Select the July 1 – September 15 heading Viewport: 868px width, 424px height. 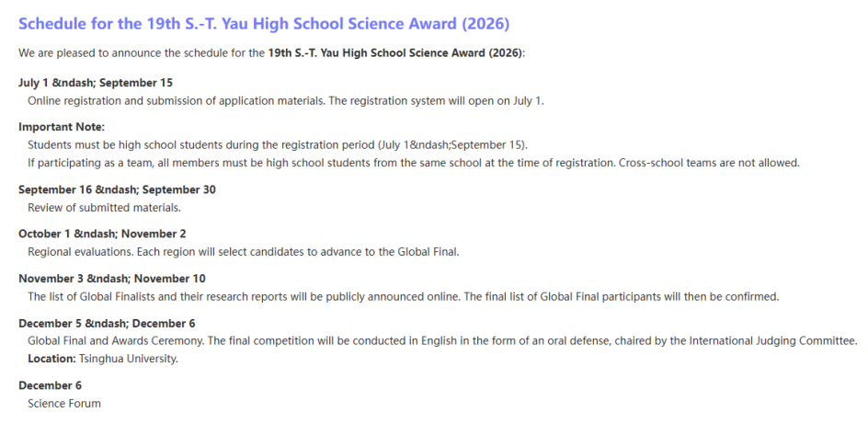(96, 83)
